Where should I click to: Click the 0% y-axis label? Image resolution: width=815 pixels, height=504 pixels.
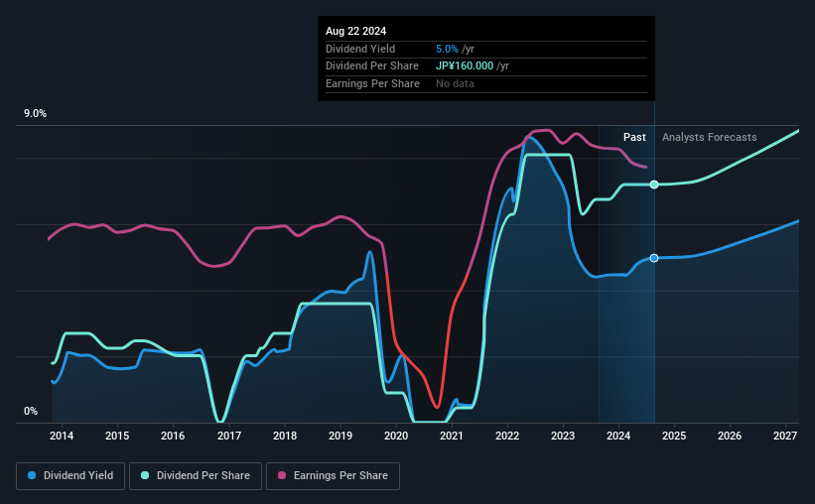point(31,411)
